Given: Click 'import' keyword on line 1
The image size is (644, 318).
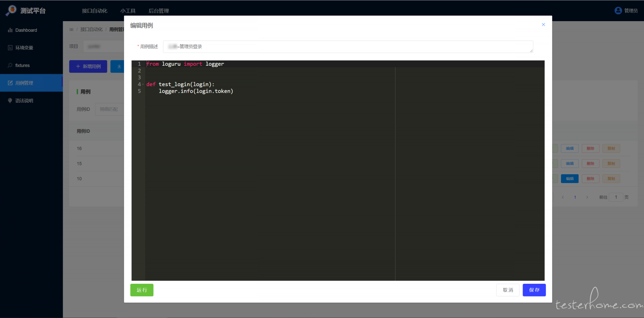Looking at the screenshot, I should pos(193,64).
